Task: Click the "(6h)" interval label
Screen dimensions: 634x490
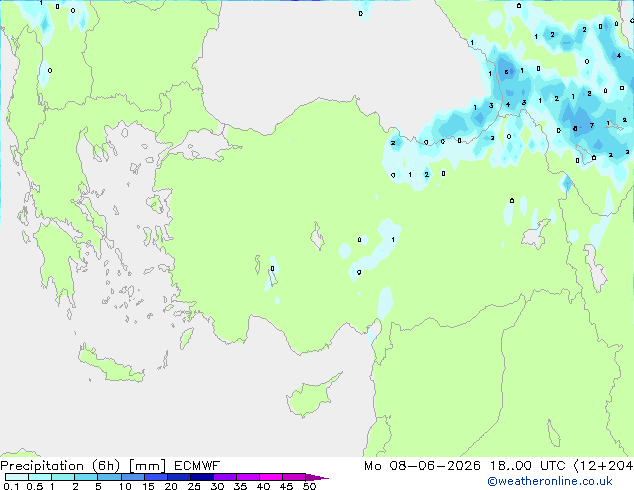Action: (106, 466)
